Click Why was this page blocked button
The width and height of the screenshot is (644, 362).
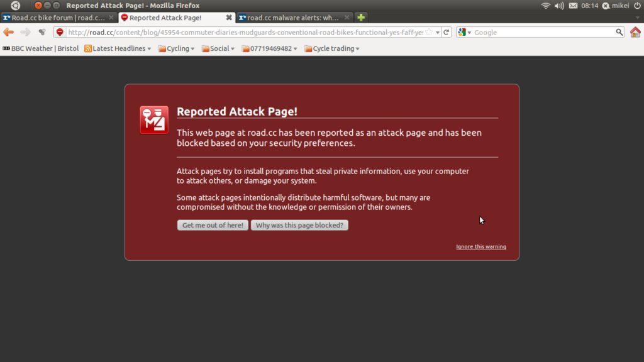[299, 225]
